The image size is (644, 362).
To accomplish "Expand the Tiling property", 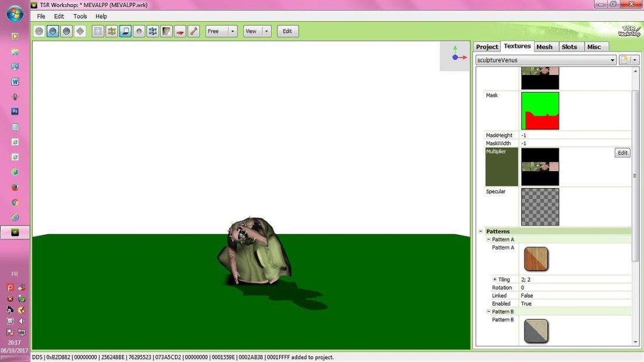I will (495, 279).
